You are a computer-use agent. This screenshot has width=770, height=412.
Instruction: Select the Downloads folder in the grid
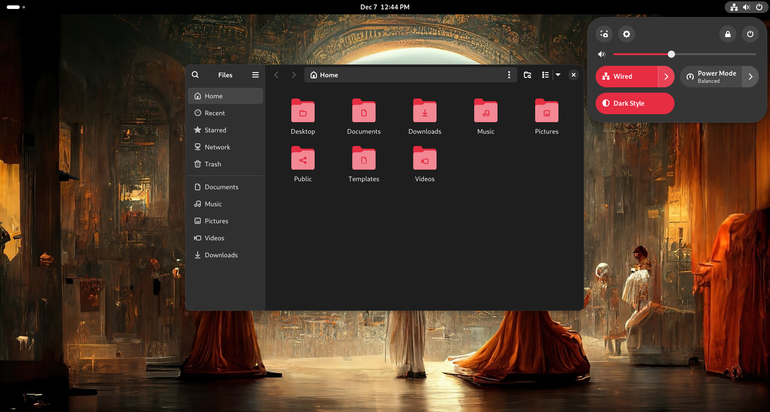[x=425, y=117]
